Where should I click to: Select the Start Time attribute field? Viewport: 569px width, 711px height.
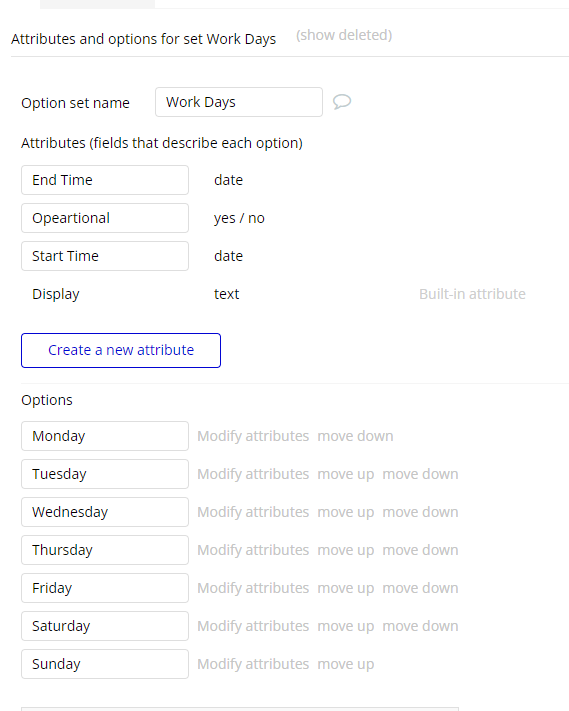105,256
